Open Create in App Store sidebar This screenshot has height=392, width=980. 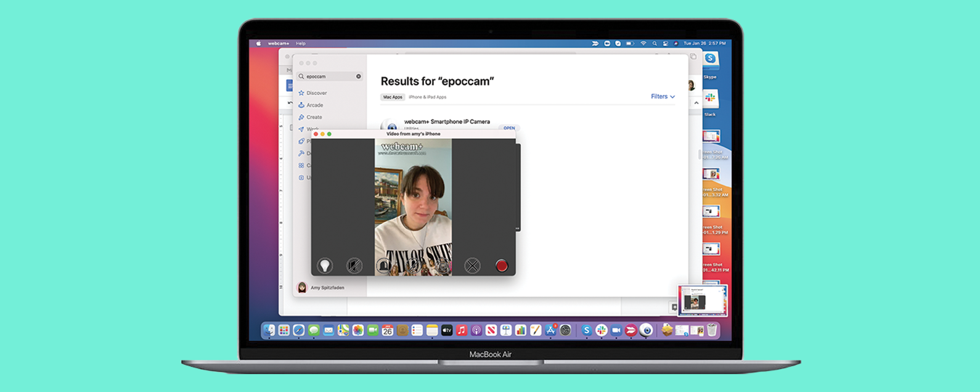tap(311, 117)
